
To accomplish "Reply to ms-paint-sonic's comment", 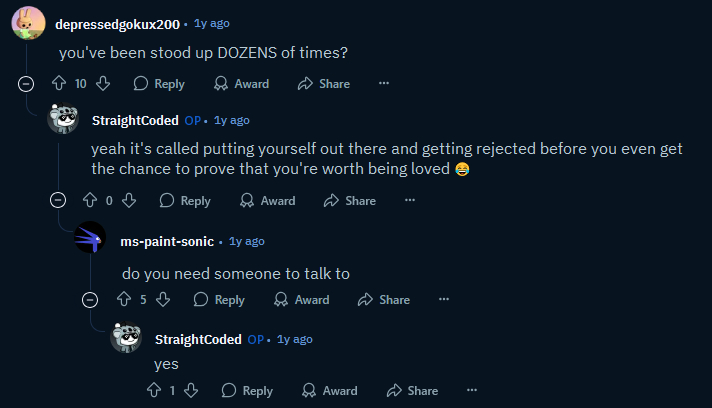I will click(219, 299).
